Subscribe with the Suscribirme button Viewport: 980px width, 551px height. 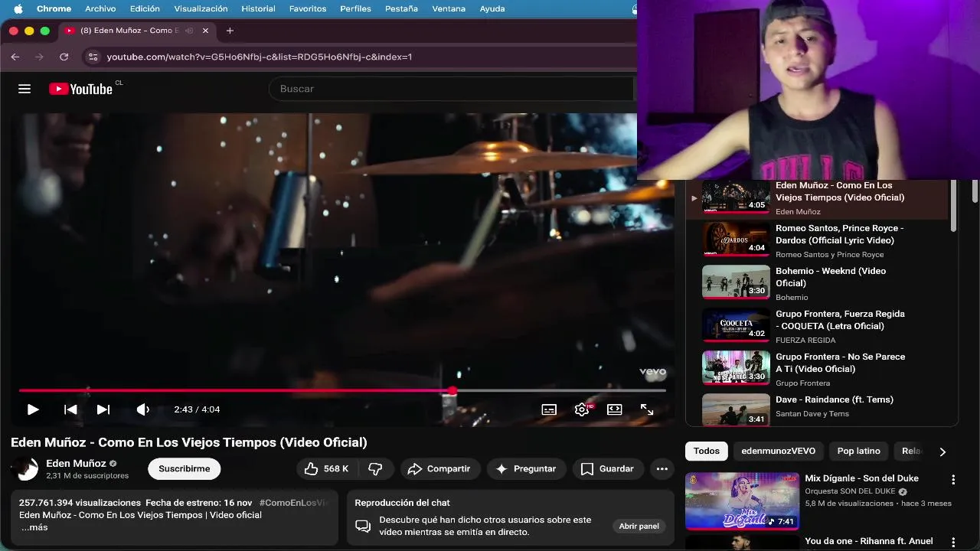pyautogui.click(x=185, y=469)
